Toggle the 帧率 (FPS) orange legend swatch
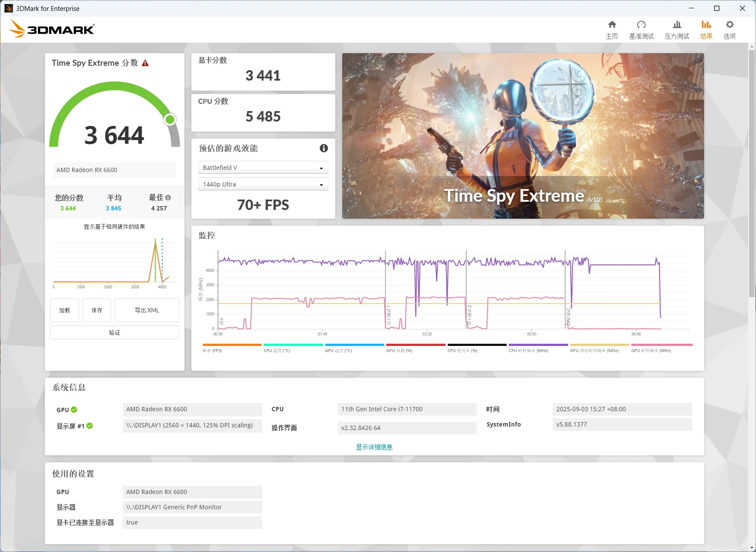Viewport: 756px width, 552px height. (232, 345)
